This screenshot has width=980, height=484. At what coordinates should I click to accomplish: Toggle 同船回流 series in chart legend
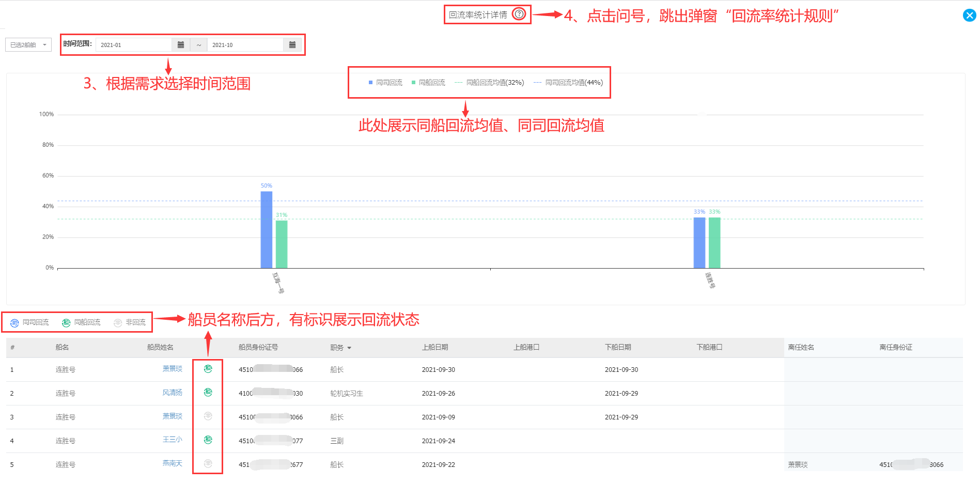(x=428, y=83)
